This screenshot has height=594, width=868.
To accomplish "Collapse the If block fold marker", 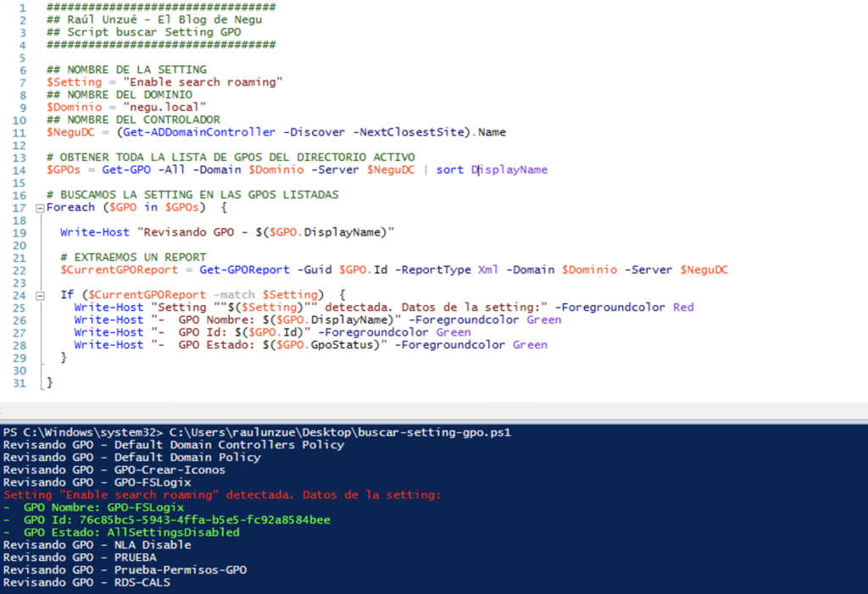I will click(39, 295).
